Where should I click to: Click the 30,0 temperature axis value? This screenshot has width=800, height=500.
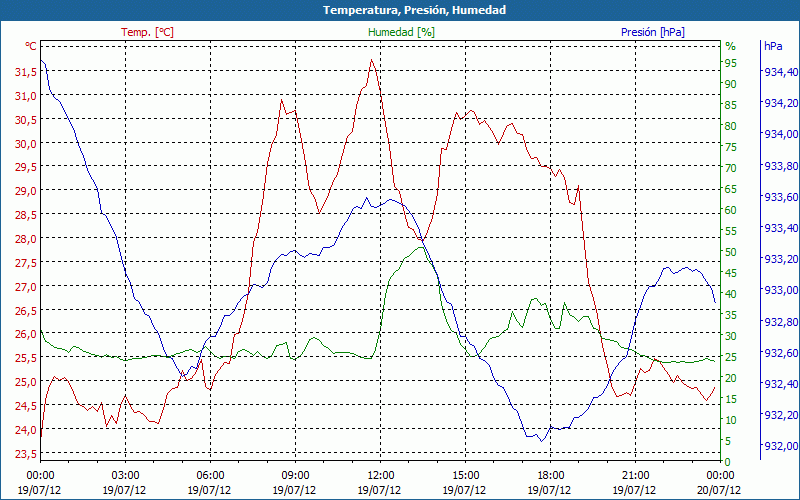pos(26,143)
